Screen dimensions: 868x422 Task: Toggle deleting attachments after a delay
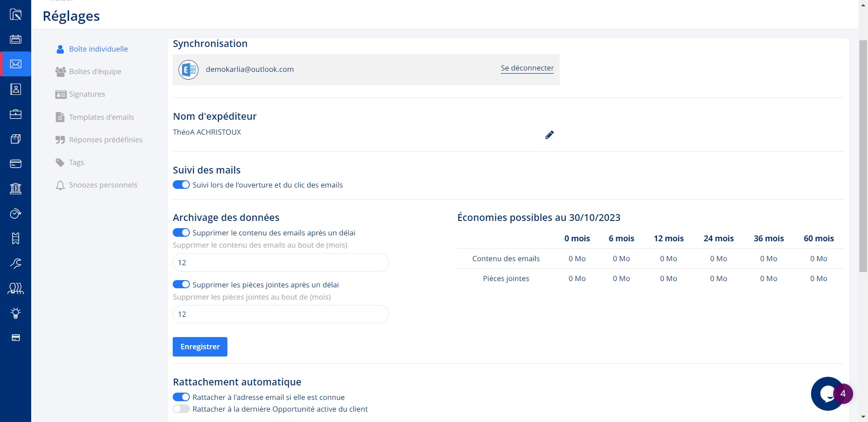(181, 285)
